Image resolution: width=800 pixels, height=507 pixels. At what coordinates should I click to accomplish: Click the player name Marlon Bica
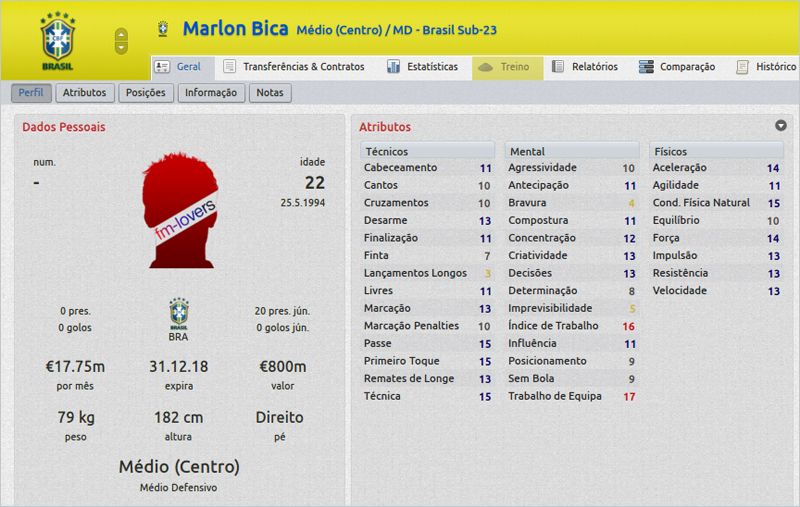235,28
